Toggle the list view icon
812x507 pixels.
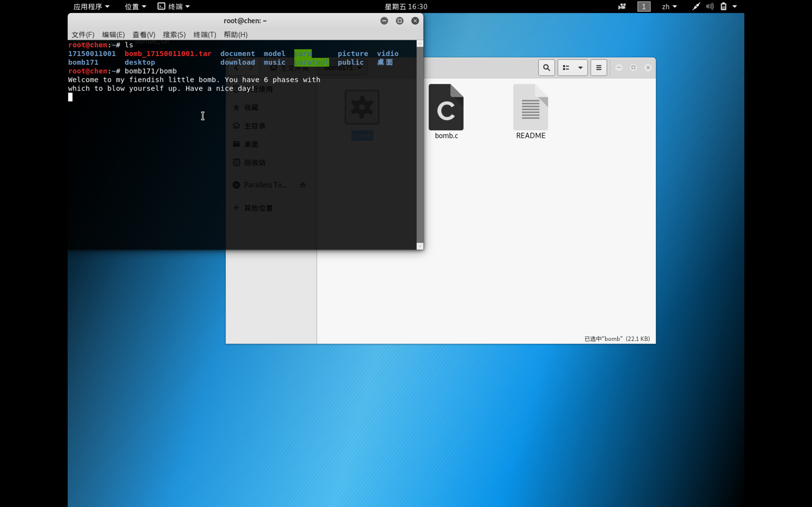pyautogui.click(x=566, y=68)
